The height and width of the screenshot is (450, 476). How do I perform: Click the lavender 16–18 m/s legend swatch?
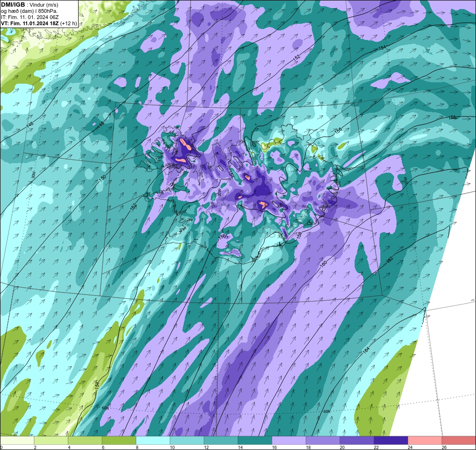click(x=289, y=440)
